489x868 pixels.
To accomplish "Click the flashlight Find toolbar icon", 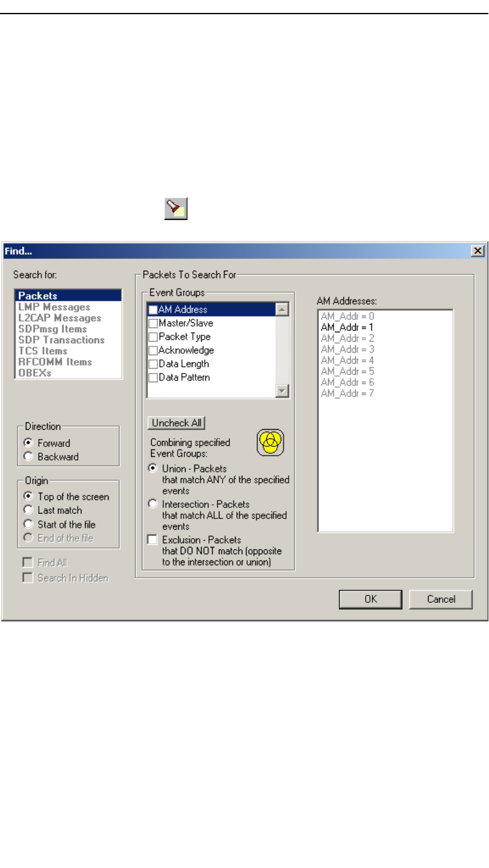I will 175,210.
